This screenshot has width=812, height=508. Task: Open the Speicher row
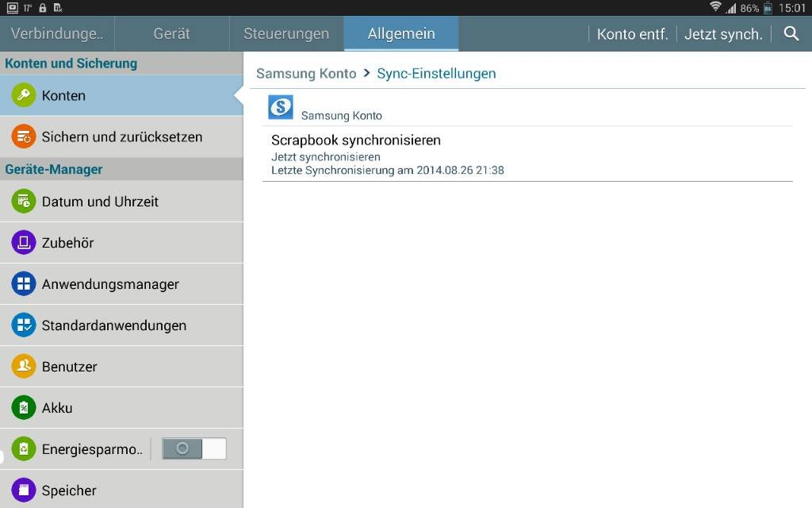121,490
